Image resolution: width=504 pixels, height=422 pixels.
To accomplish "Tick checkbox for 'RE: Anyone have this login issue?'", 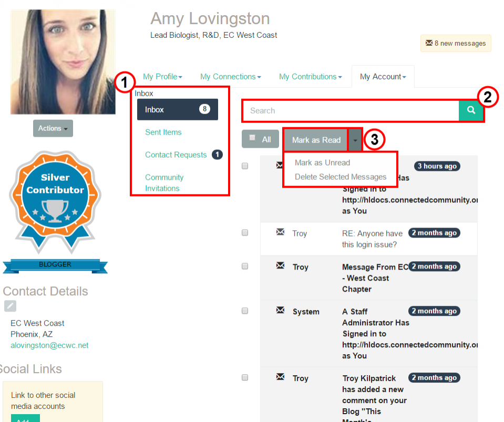I will pyautogui.click(x=245, y=233).
